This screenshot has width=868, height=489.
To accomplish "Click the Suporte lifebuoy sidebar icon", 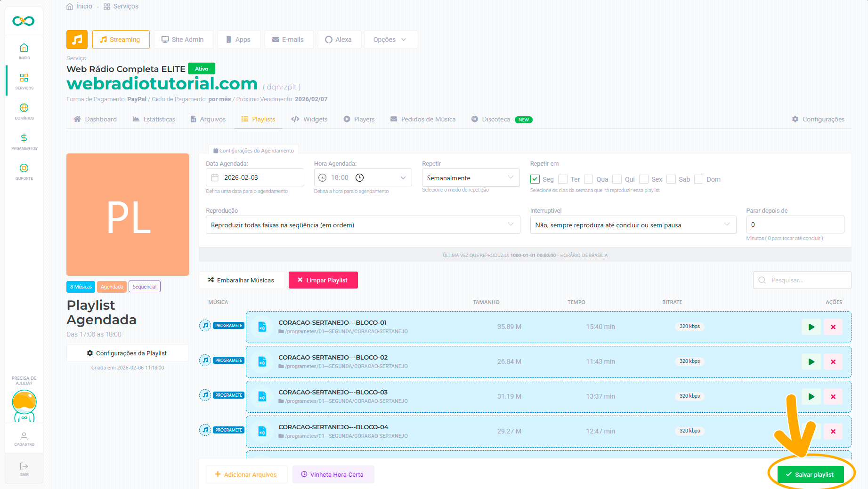I will click(x=24, y=168).
